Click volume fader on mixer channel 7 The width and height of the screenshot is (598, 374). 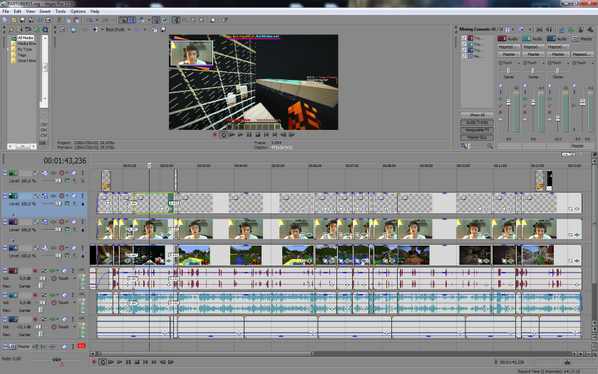pos(558,119)
